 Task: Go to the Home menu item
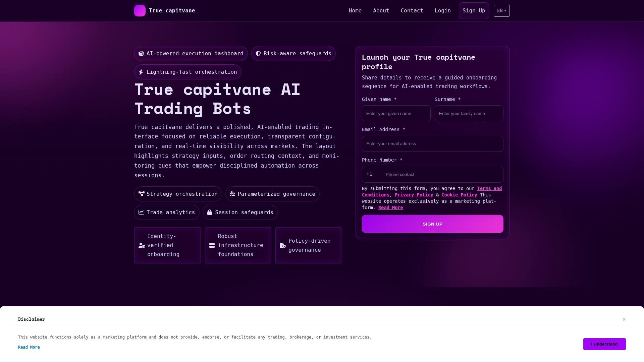click(355, 11)
